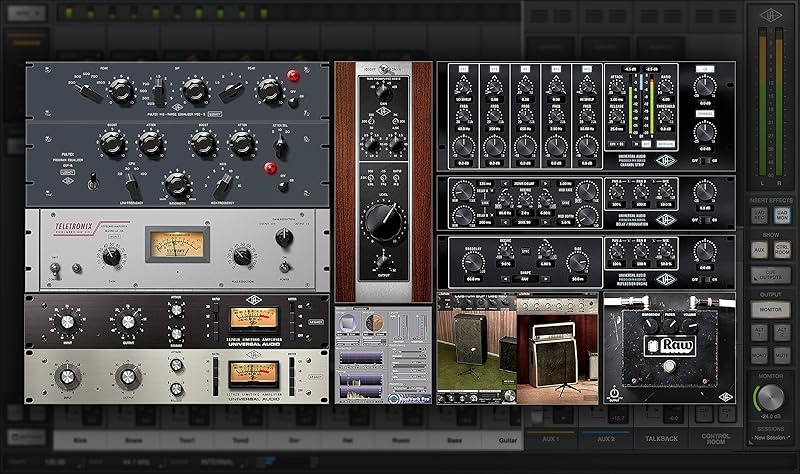
Task: Toggle the MONO output button
Action: [x=759, y=355]
